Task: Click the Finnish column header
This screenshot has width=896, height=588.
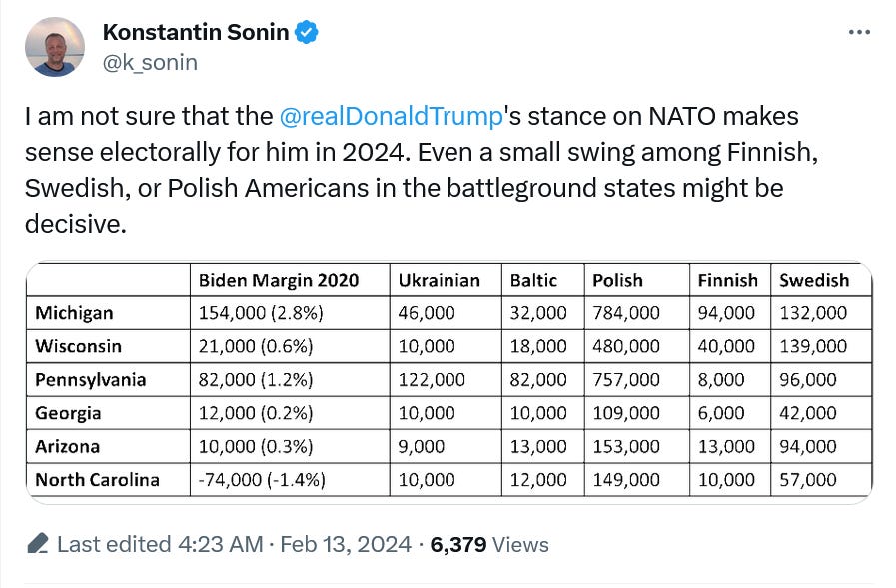Action: tap(727, 280)
